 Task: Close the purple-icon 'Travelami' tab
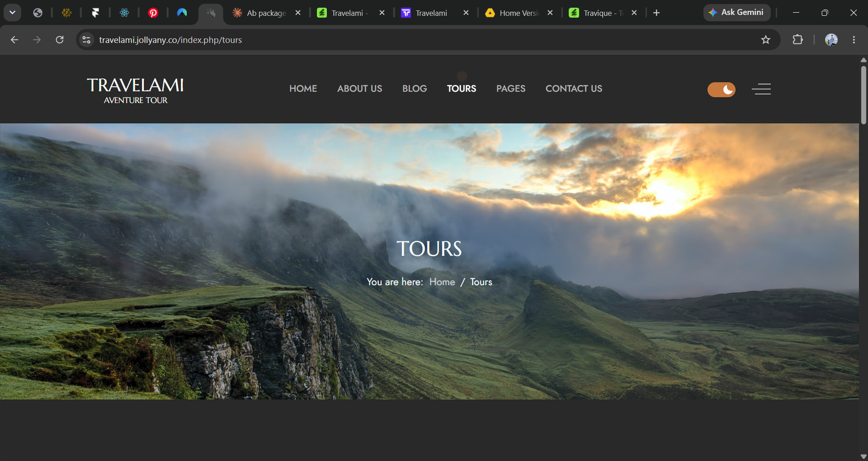466,12
